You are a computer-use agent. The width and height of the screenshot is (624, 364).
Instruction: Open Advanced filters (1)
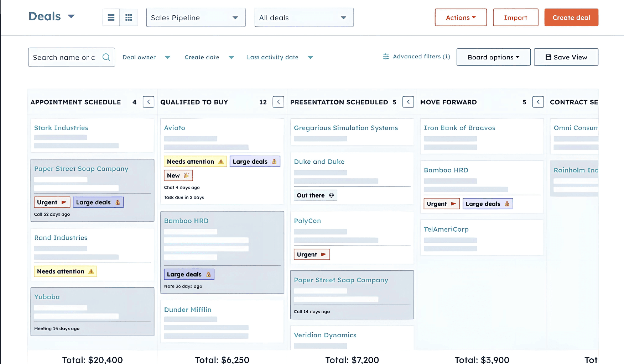(x=417, y=57)
